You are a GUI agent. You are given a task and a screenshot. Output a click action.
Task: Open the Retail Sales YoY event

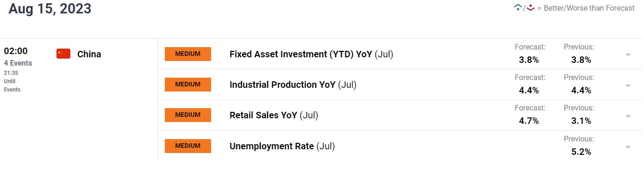click(x=274, y=115)
